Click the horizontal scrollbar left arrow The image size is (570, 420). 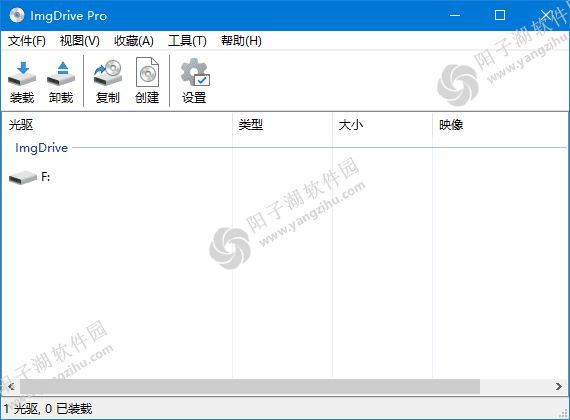11,386
